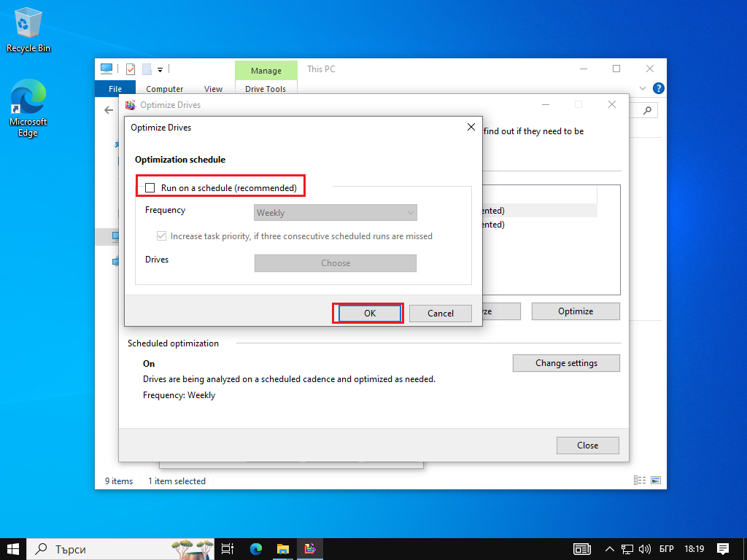Close the Optimization schedule dialog with X
The height and width of the screenshot is (560, 747).
(471, 127)
